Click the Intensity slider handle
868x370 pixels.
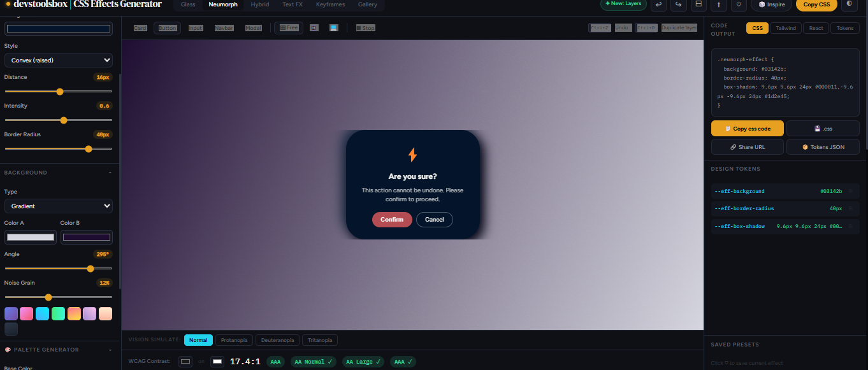[x=64, y=120]
